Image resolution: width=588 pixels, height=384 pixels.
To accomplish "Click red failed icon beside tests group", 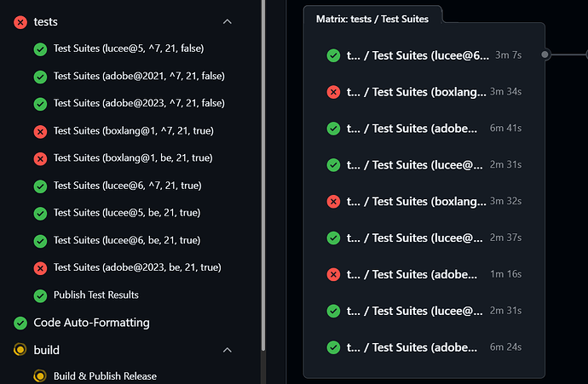I will (20, 22).
